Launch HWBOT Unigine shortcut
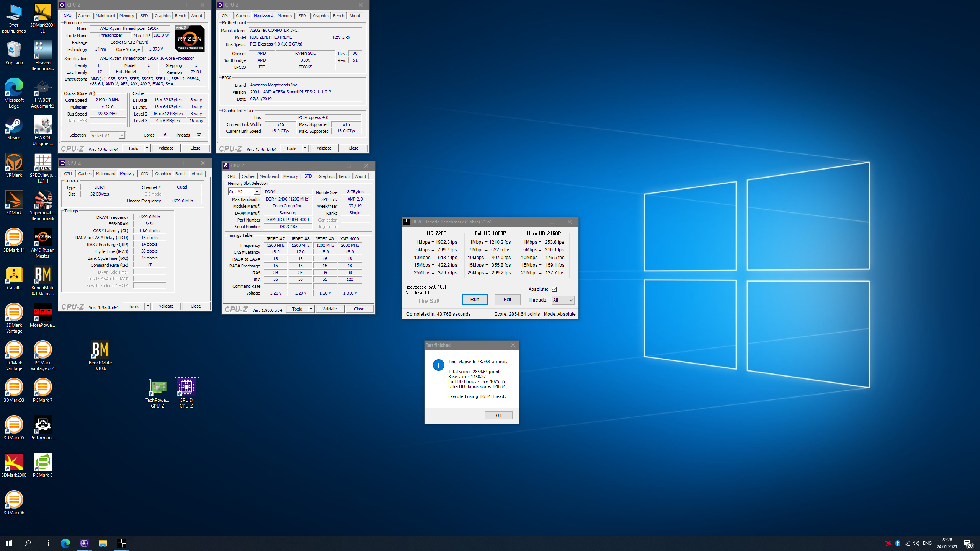This screenshot has height=551, width=980. [x=42, y=131]
